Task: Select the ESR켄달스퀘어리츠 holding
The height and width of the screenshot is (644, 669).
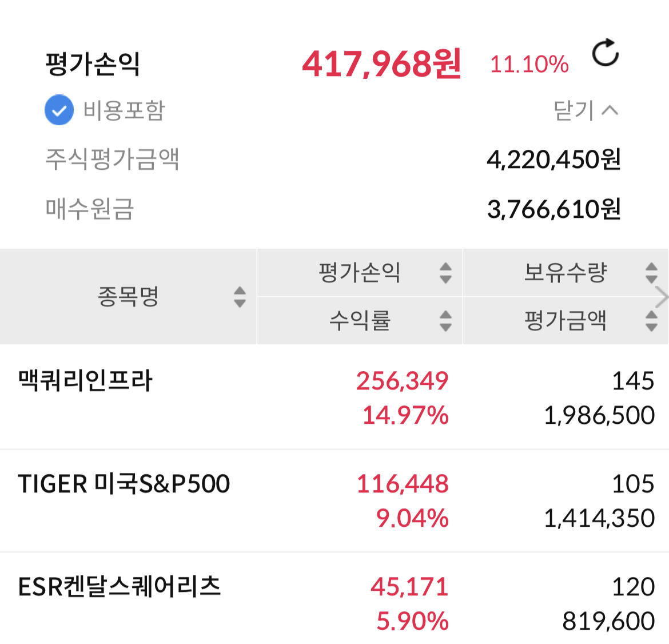Action: 120,587
